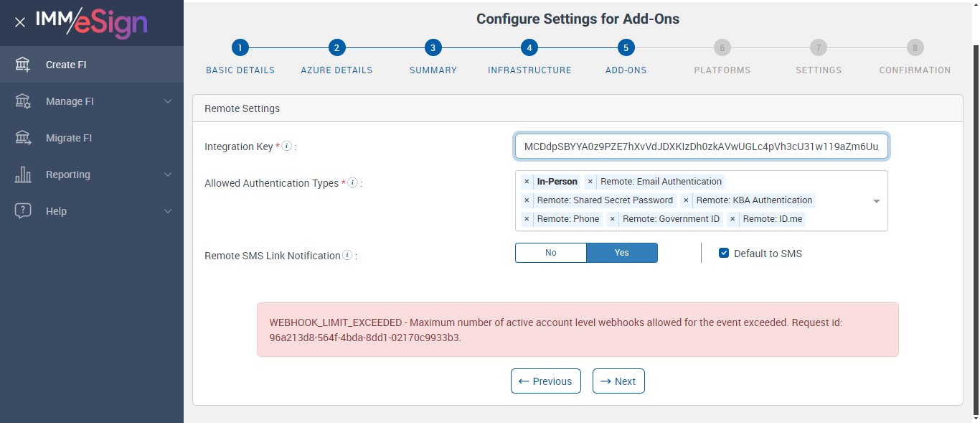
Task: Click the Help question bubble icon
Action: click(x=23, y=211)
